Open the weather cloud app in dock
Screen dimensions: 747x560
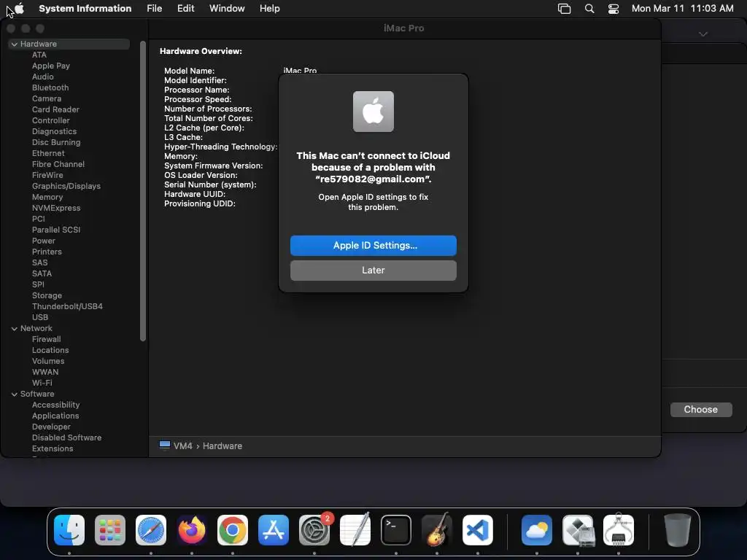[537, 530]
